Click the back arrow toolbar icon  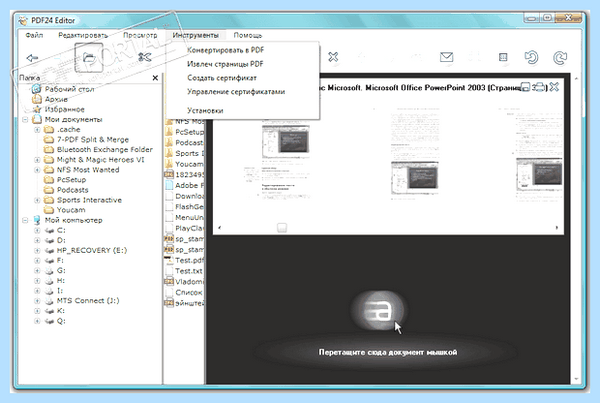tap(33, 58)
